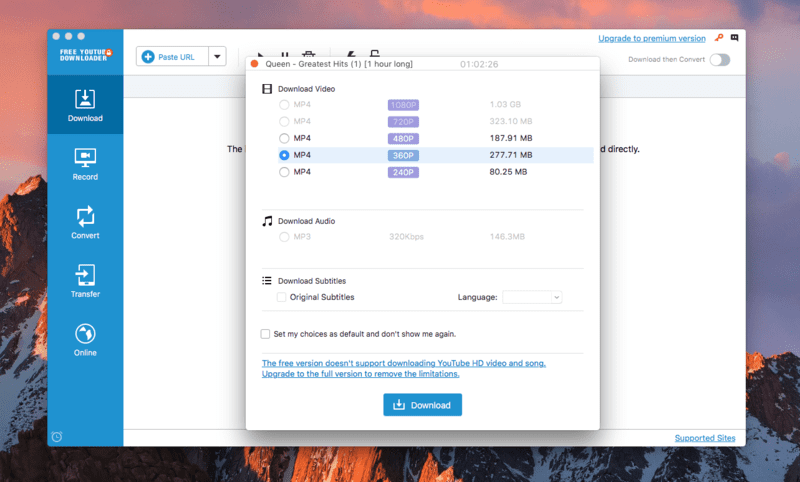The image size is (800, 482).
Task: Click the pause icon in toolbar
Action: 285,54
